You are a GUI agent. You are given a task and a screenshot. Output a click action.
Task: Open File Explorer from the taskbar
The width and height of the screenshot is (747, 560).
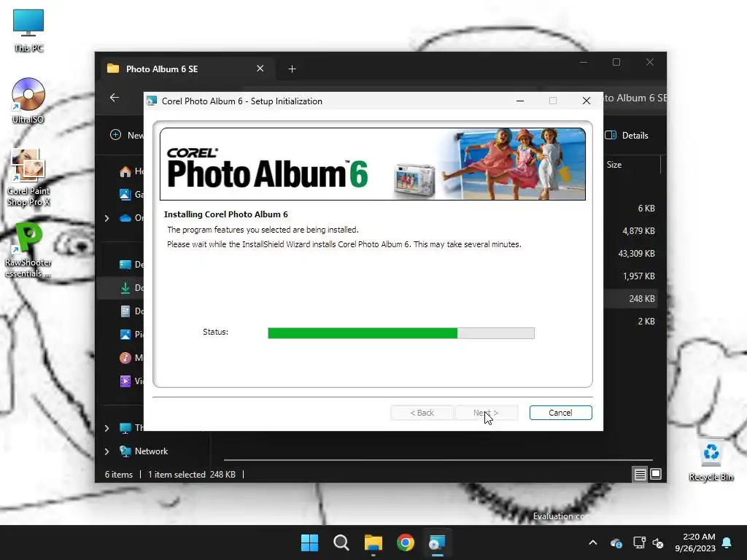[373, 542]
